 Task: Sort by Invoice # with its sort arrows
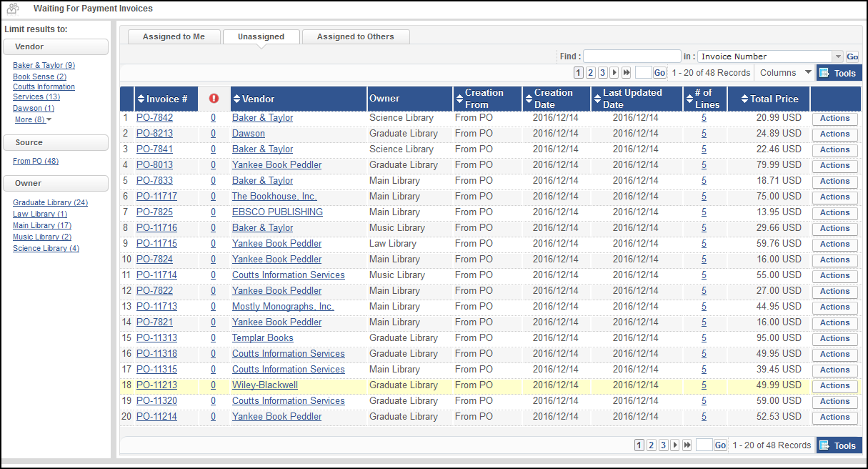[141, 99]
